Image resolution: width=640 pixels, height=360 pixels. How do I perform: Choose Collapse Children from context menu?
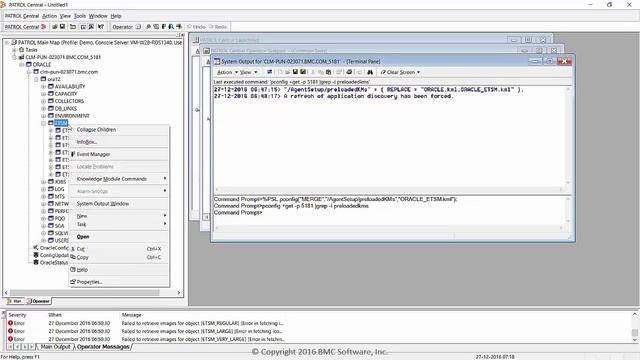pos(119,129)
